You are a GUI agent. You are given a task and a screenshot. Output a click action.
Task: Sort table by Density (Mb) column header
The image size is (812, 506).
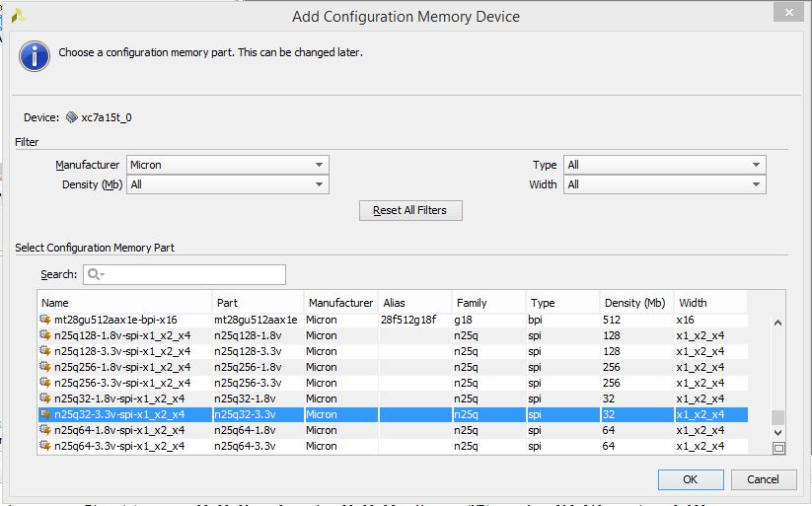pos(637,303)
